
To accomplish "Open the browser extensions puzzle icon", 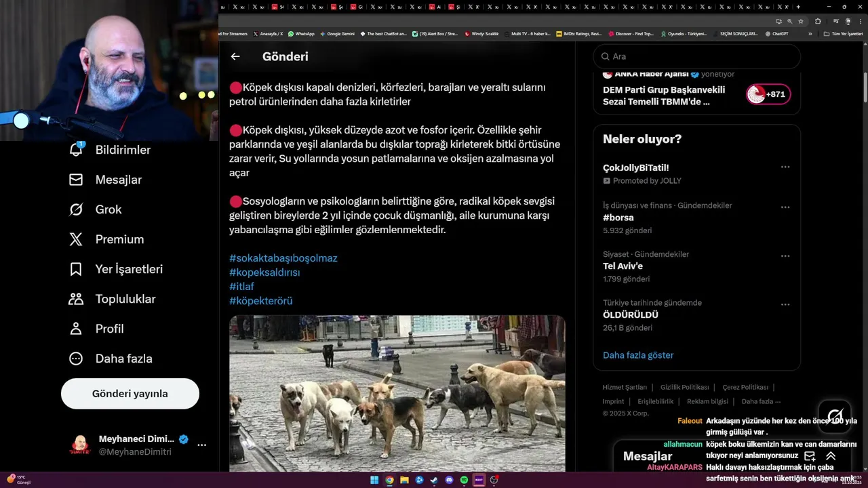I will click(x=818, y=21).
